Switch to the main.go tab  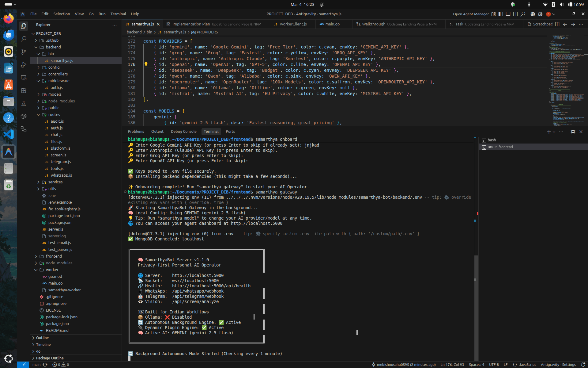click(x=333, y=24)
